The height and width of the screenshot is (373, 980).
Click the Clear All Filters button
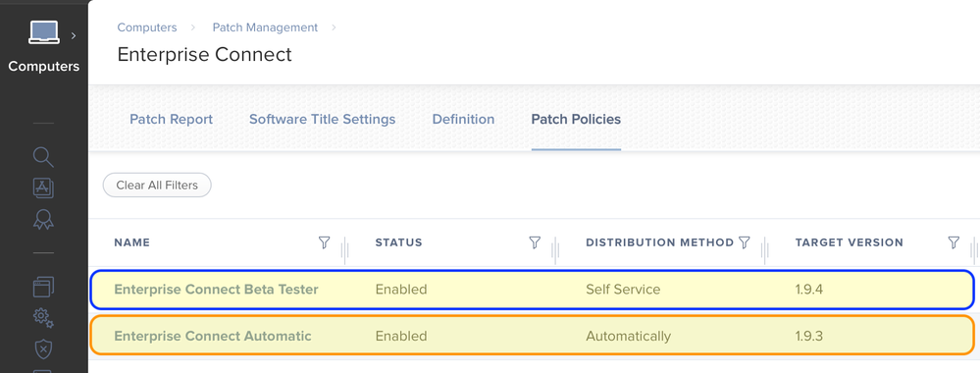coord(157,186)
